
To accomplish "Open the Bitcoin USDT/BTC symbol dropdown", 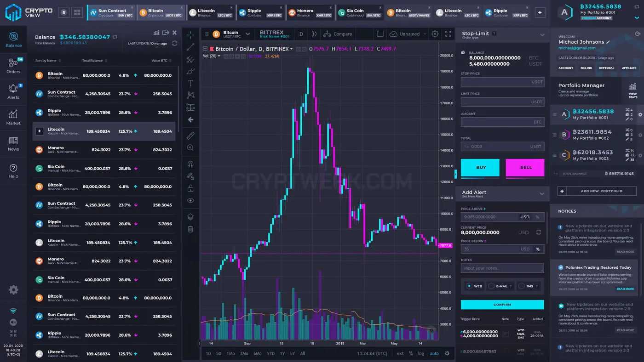I will (x=248, y=34).
